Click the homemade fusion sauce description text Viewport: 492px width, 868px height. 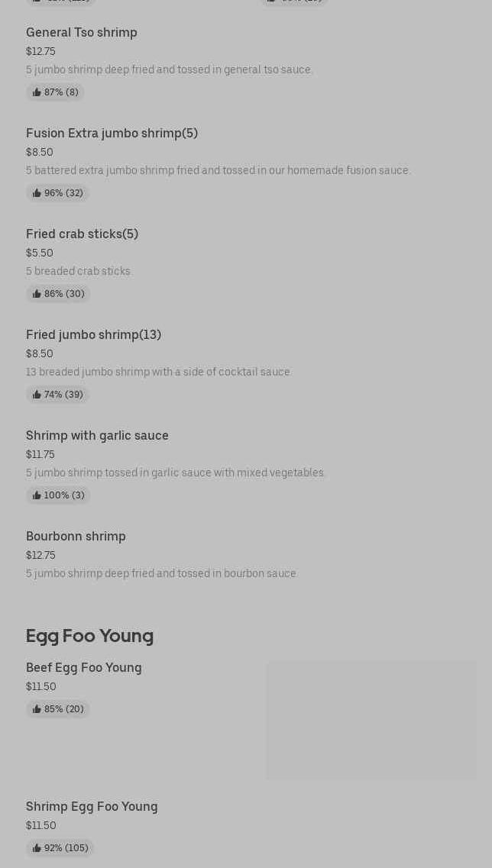tap(218, 170)
